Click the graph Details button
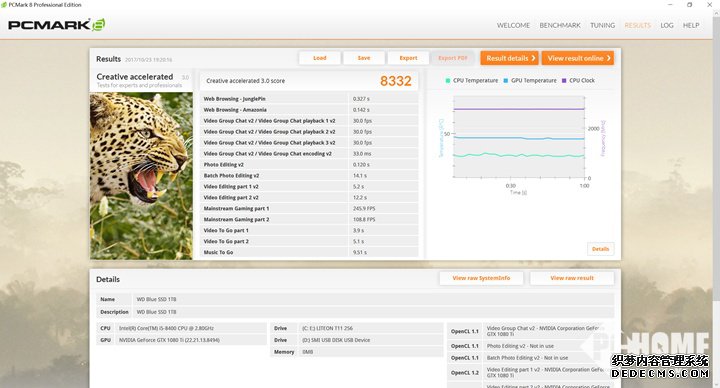Screen dimensions: 720x388 click(600, 249)
